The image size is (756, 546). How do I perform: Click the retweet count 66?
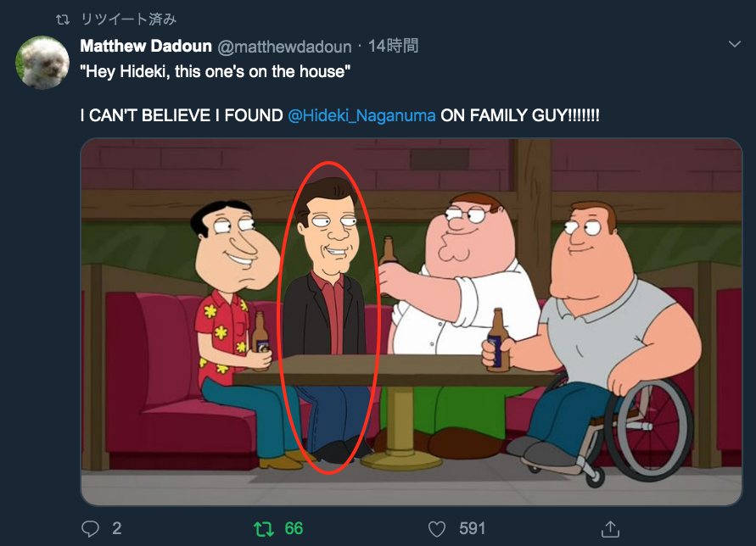(294, 529)
